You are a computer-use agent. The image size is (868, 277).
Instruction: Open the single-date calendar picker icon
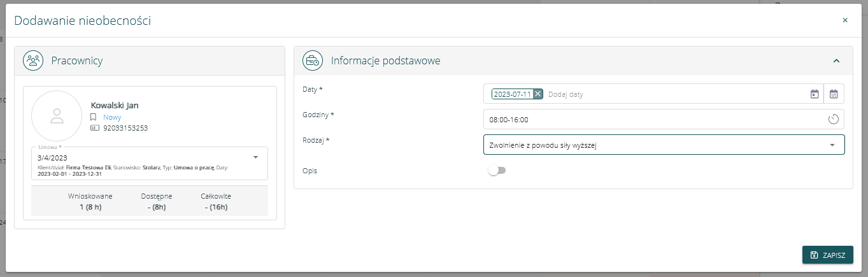[814, 94]
